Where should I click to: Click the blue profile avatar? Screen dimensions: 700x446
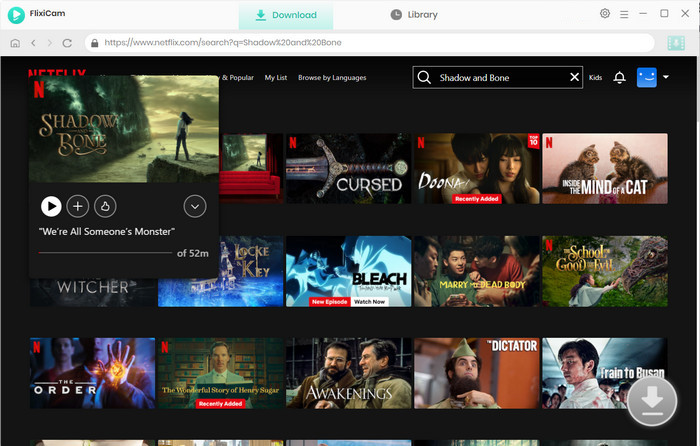point(646,77)
